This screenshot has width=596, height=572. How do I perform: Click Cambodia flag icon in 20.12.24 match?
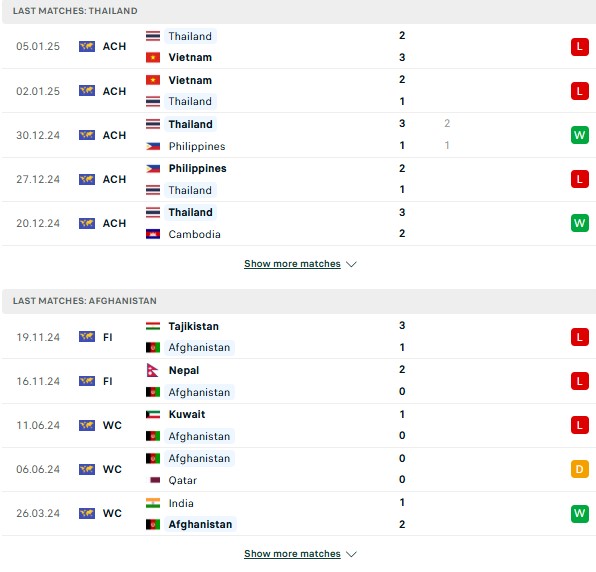click(x=153, y=234)
